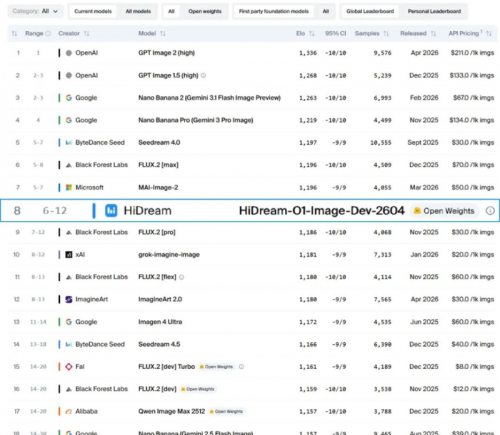Click the ImagineArt logo icon
Image resolution: width=500 pixels, height=435 pixels.
point(69,299)
